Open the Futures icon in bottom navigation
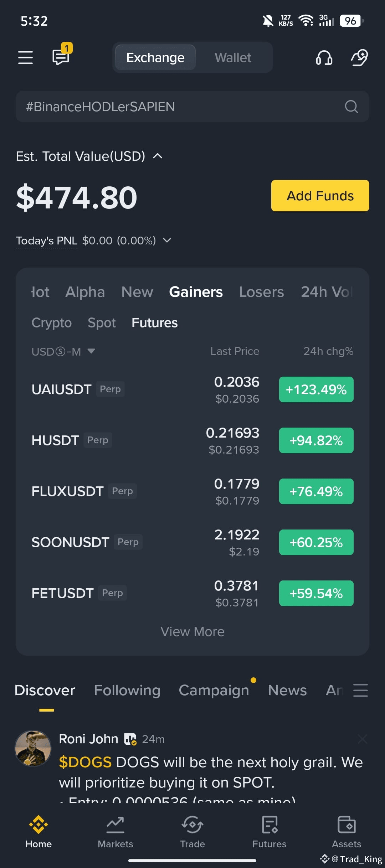Viewport: 385px width, 868px height. (269, 825)
